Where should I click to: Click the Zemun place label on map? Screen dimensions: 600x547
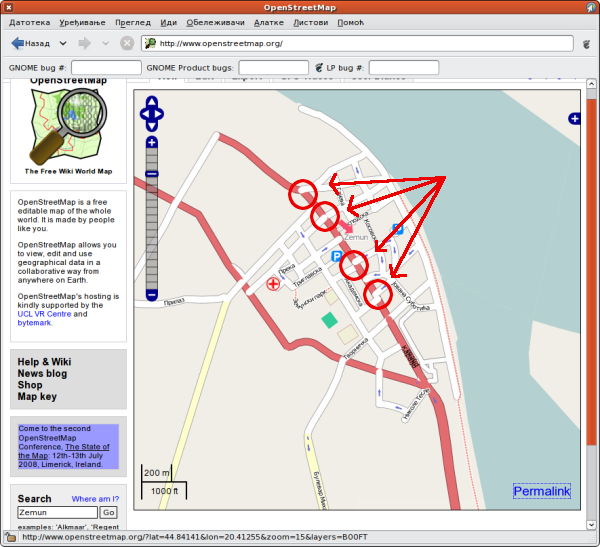point(356,237)
